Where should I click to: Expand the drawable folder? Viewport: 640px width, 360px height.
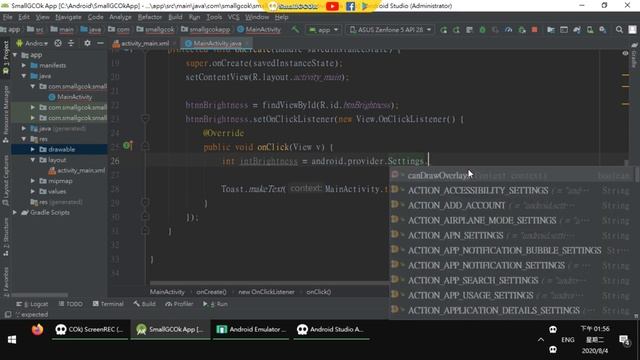(x=33, y=149)
